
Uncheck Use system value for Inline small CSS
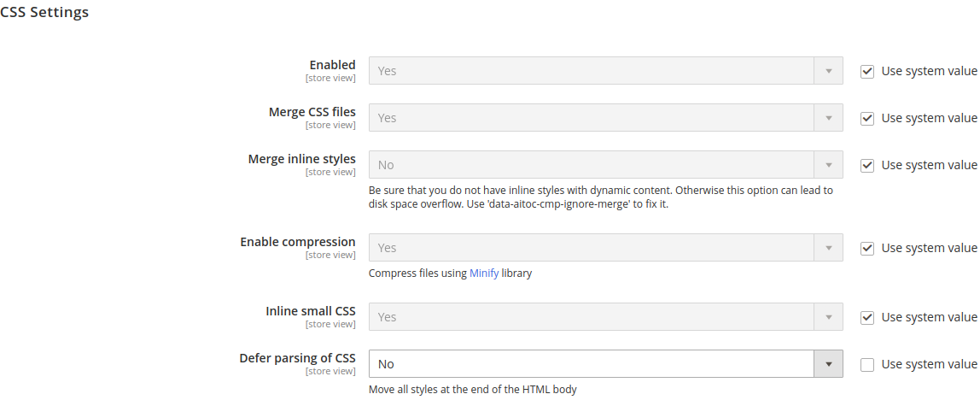[x=866, y=317]
